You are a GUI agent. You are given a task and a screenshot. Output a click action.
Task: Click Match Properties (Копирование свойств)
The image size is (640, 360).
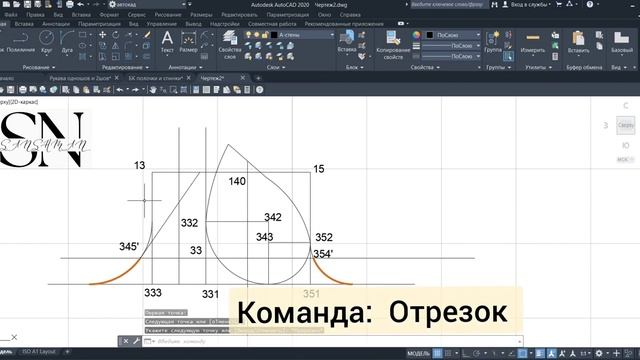pos(393,45)
